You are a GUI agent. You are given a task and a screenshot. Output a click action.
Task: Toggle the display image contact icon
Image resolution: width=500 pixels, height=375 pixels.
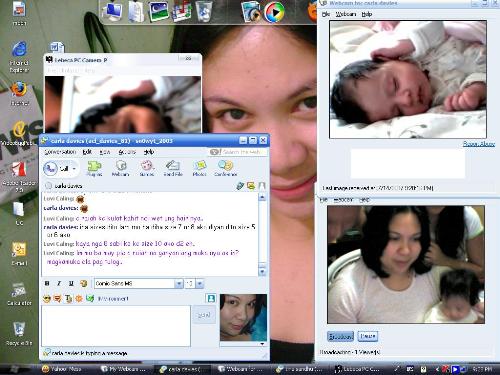211,298
